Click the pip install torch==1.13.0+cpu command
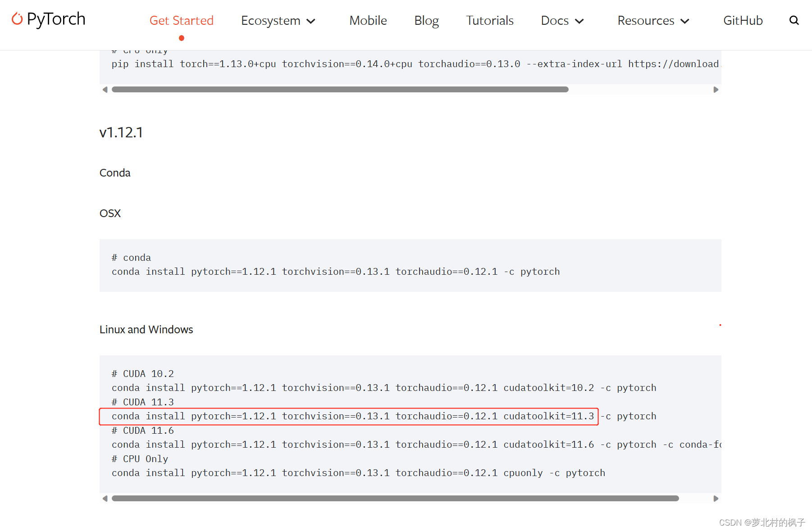The height and width of the screenshot is (531, 812). 416,64
